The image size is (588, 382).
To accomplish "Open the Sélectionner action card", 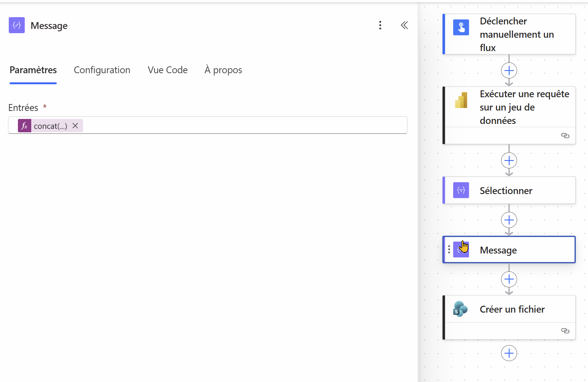I will pyautogui.click(x=509, y=190).
